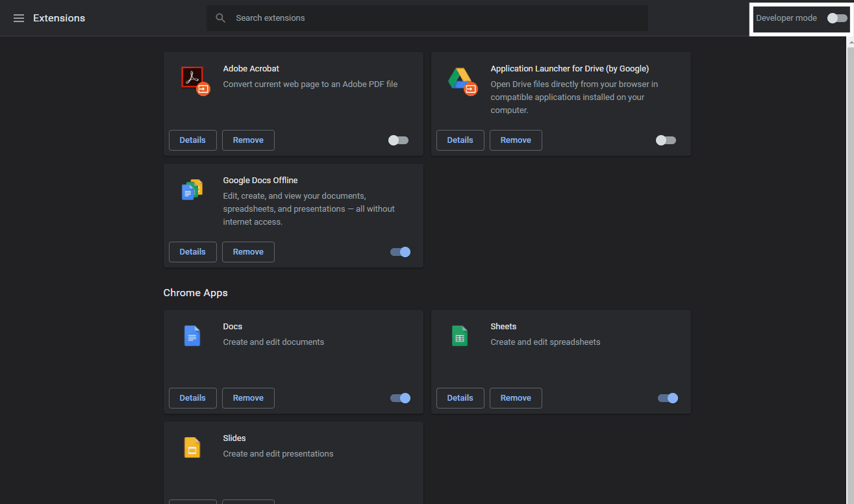This screenshot has height=504, width=854.
Task: Open Details for Adobe Acrobat
Action: 192,140
